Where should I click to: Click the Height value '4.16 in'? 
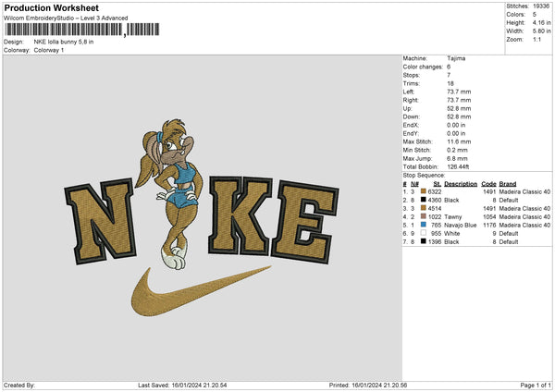tap(541, 22)
